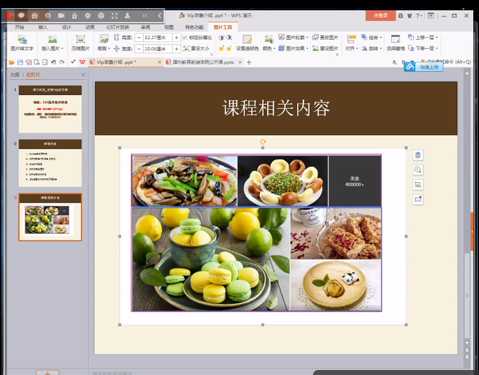Decrease the height value with minus button
This screenshot has height=375, width=479.
[x=139, y=38]
